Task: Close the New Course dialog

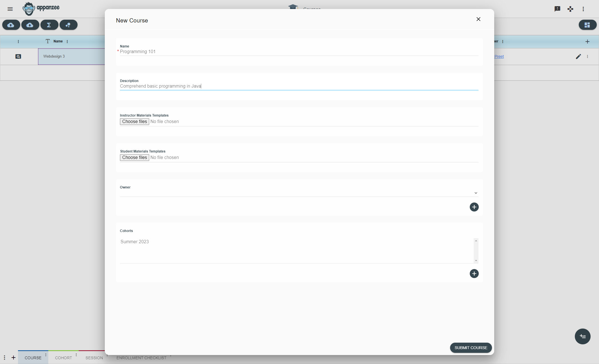Action: 478,19
